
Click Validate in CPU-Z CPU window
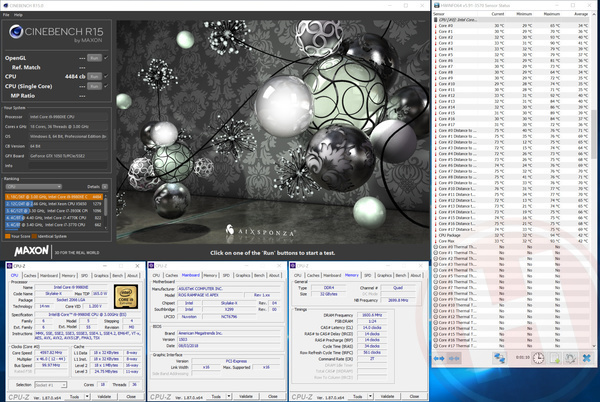104,397
